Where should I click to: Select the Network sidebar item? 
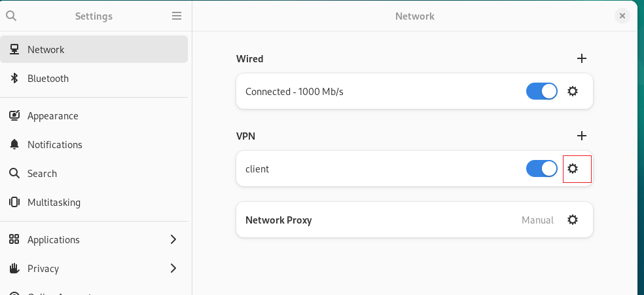point(94,49)
